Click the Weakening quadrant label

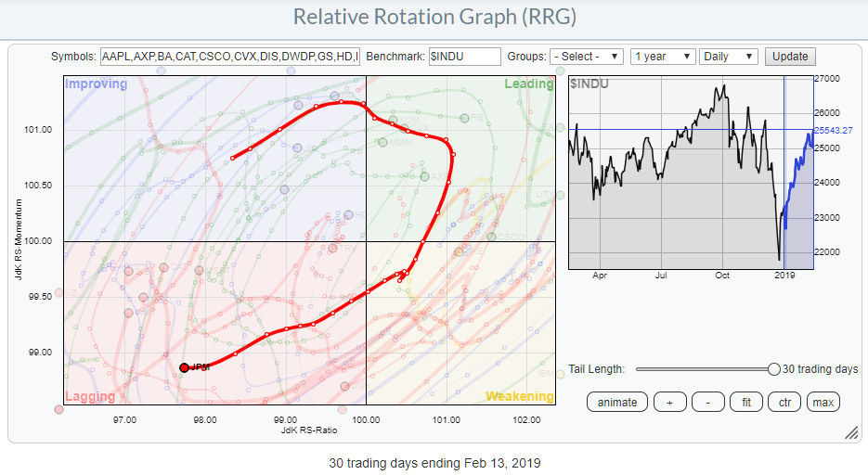519,397
